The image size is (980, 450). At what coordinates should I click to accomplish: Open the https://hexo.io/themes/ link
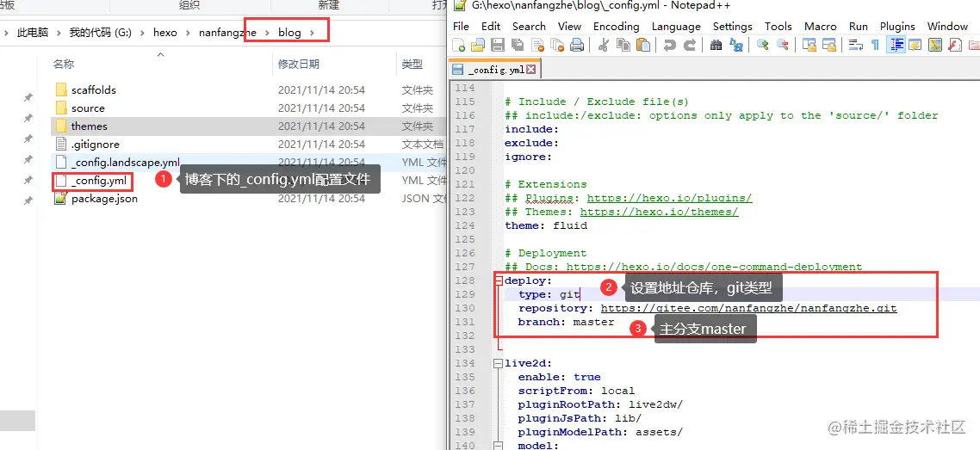660,212
